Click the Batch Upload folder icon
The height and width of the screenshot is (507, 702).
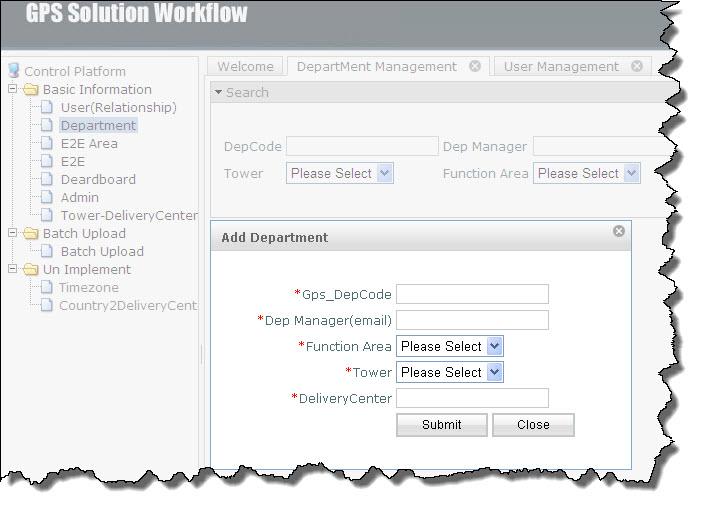31,233
